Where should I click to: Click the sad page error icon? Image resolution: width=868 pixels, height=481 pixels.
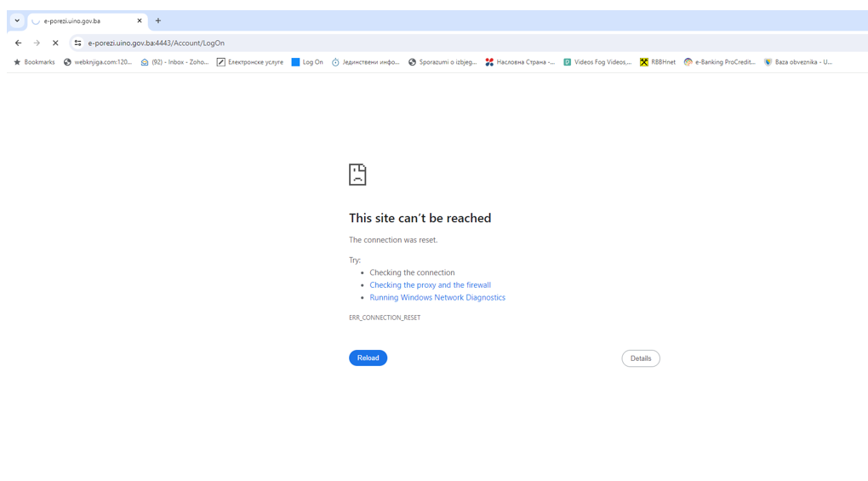pos(357,175)
